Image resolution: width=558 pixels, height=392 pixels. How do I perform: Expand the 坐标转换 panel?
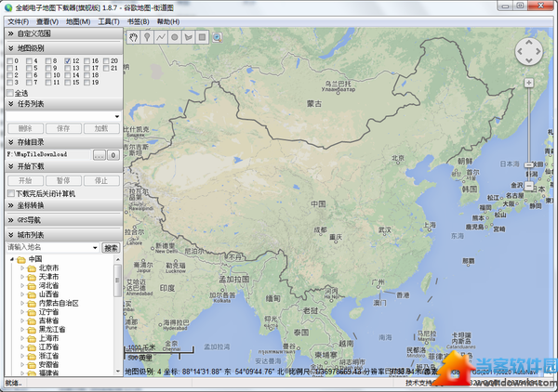coord(64,205)
